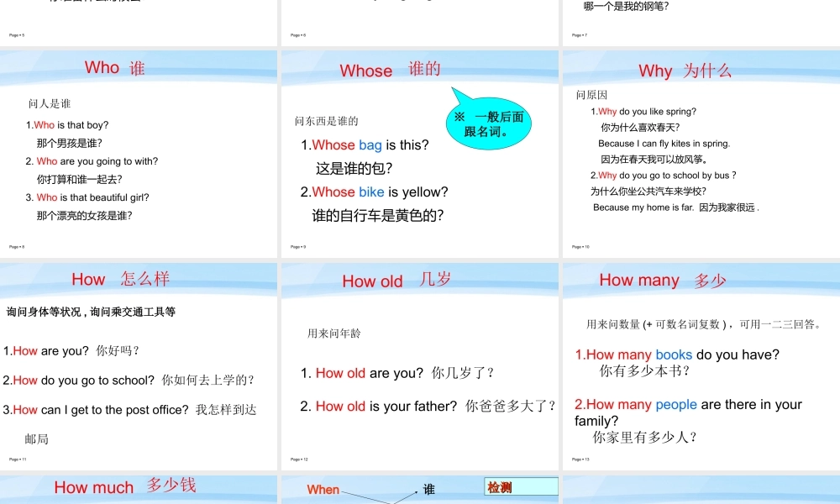This screenshot has height=504, width=840.
Task: Open the "How much 多少钱" slide
Action: point(138,489)
